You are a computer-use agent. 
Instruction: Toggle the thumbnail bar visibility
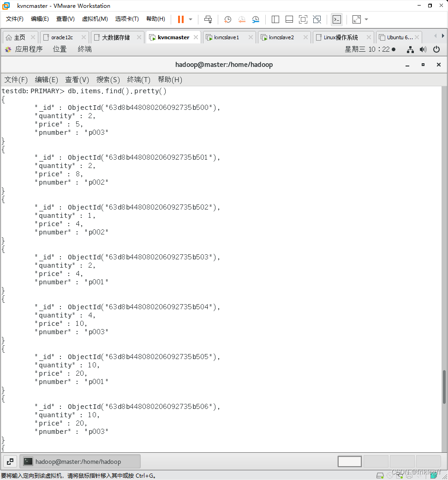pos(289,19)
